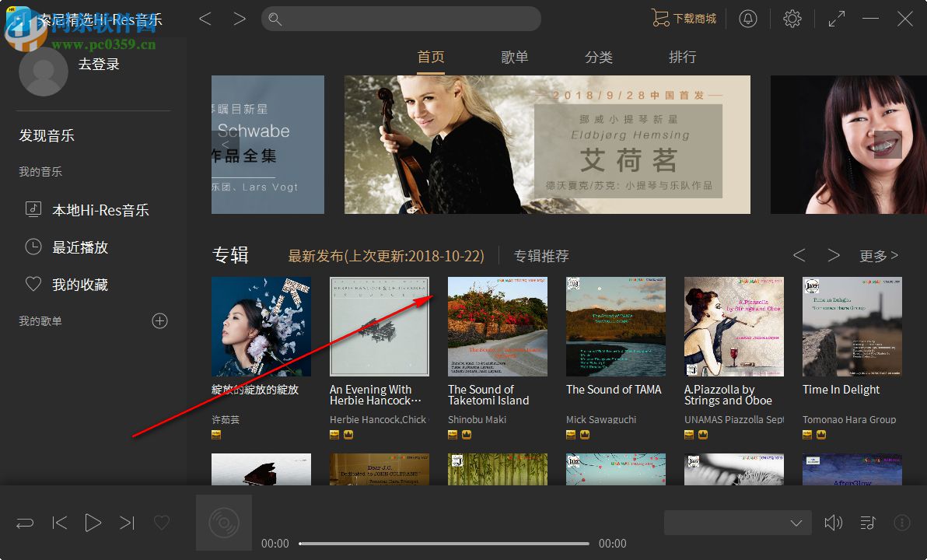Select the 排行 tab

pos(682,57)
